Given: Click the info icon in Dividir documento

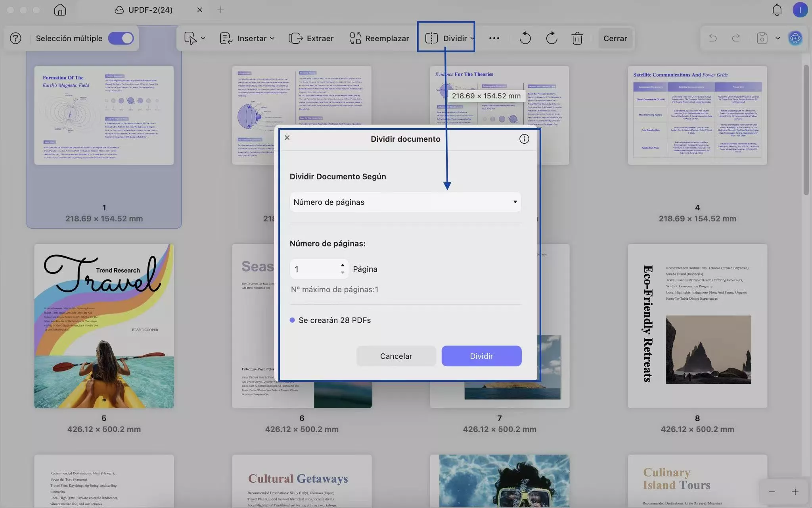Looking at the screenshot, I should [x=524, y=139].
